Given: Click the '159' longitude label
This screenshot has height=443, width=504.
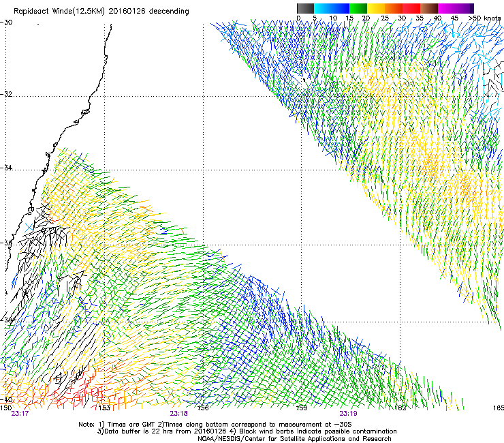Looking at the screenshot, I should click(302, 408).
